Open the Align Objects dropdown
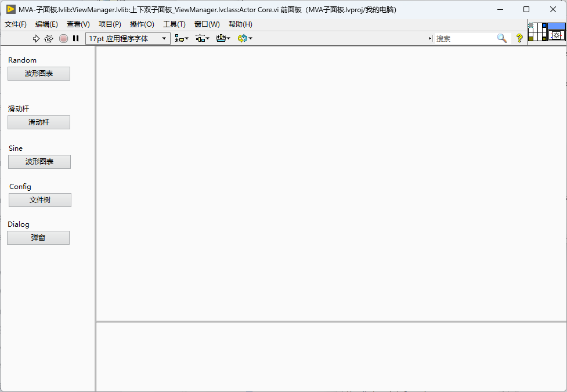This screenshot has width=567, height=392. (x=182, y=38)
